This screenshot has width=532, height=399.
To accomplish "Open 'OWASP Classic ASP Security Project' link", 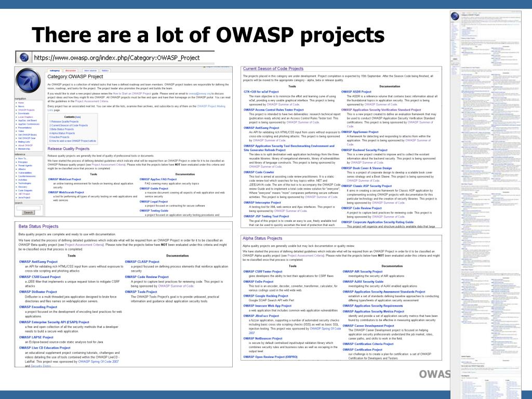I will [x=366, y=186].
